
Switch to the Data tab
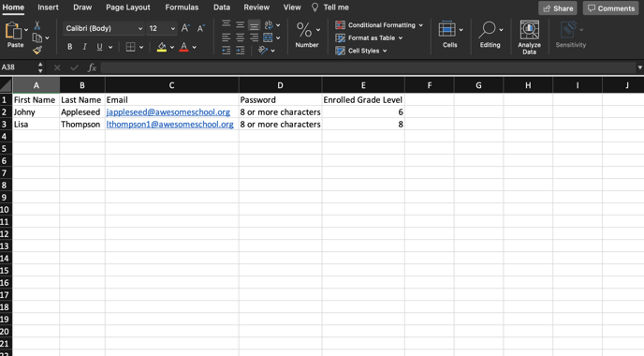[x=222, y=7]
